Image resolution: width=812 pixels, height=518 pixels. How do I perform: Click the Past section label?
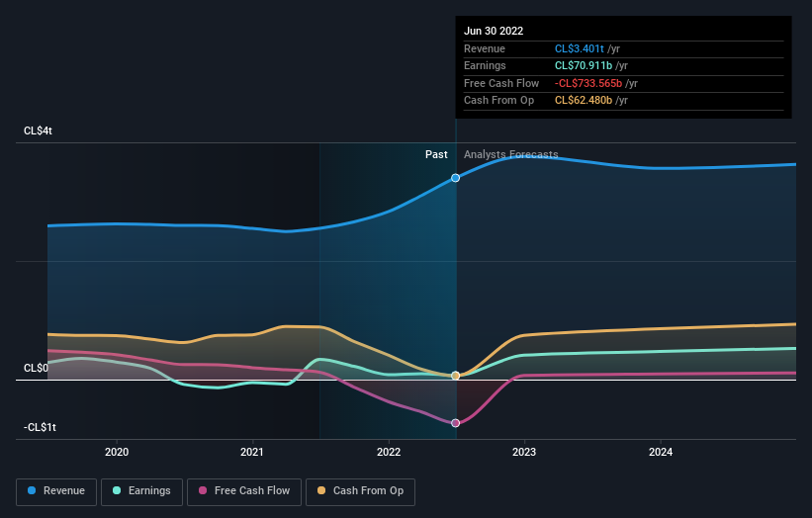coord(436,154)
